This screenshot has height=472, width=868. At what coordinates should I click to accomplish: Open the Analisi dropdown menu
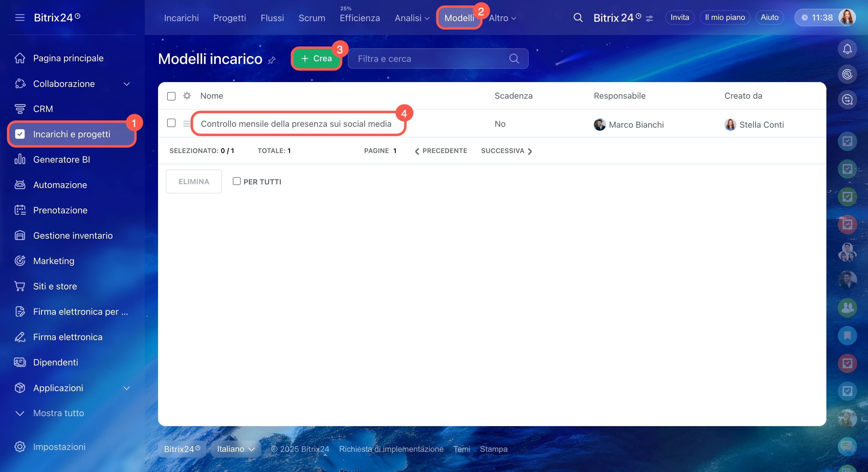click(x=412, y=18)
